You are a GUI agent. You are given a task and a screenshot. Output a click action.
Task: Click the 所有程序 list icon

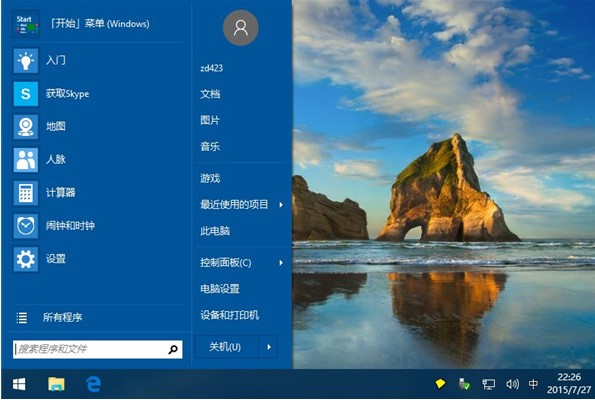pyautogui.click(x=22, y=318)
